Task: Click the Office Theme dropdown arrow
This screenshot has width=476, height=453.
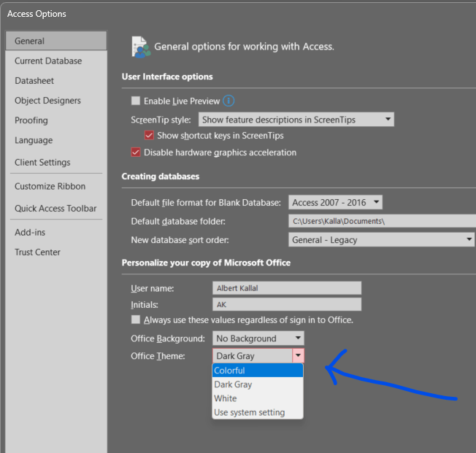Action: tap(298, 355)
